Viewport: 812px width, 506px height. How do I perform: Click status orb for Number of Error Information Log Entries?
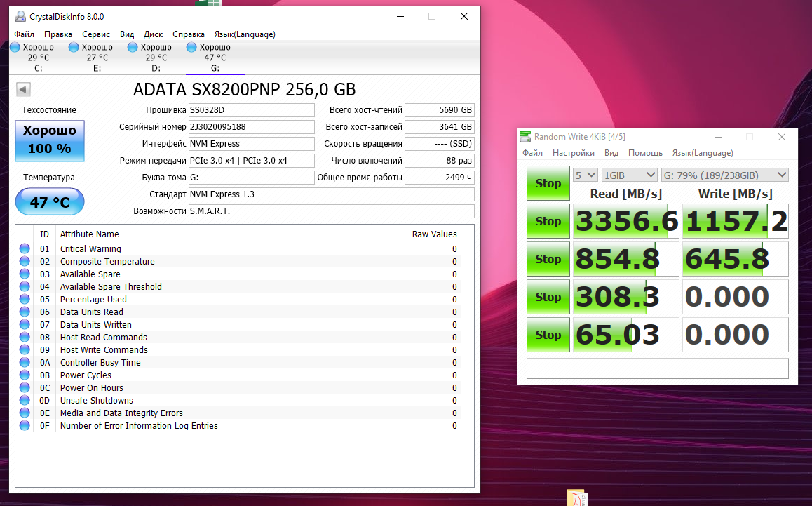25,425
